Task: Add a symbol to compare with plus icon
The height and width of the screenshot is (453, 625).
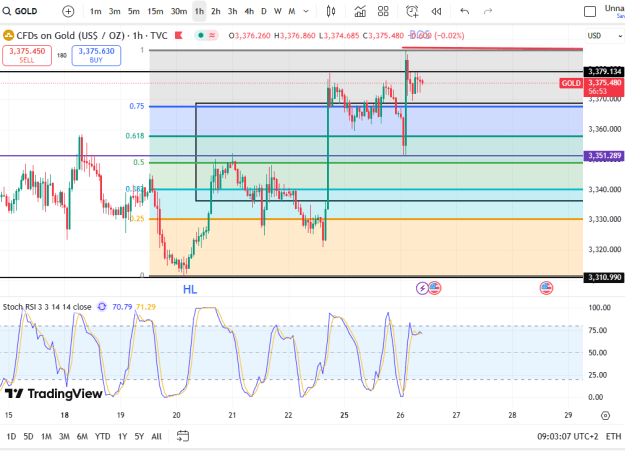Action: (68, 12)
